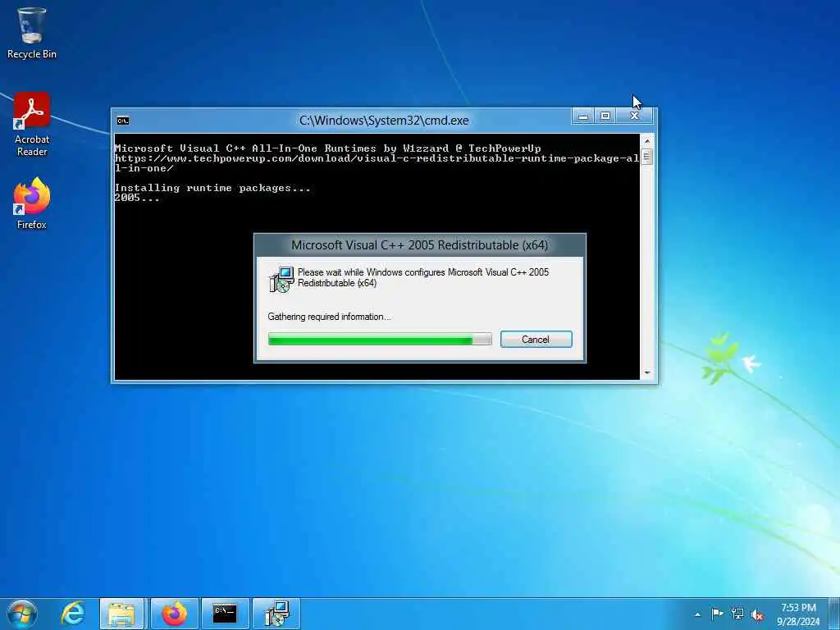This screenshot has width=840, height=630.
Task: Click the '2005...' console line
Action: click(x=137, y=198)
